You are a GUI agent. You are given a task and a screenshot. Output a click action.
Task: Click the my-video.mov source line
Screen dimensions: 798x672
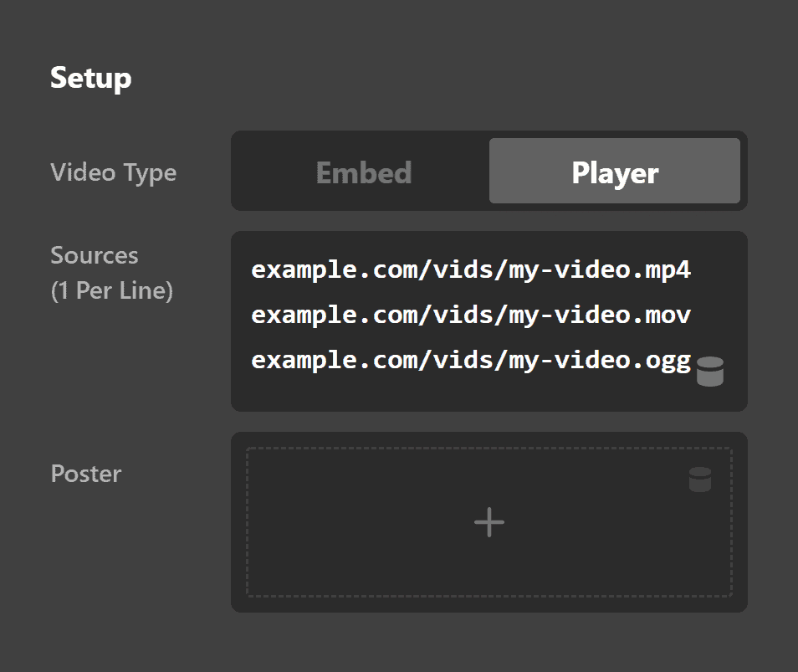[x=468, y=315]
